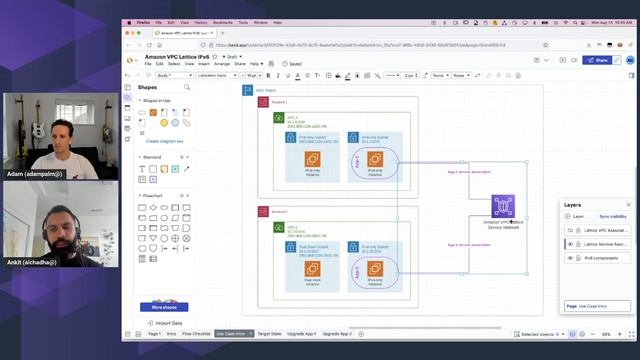Select the yellow Note shape in Standard

(164, 169)
